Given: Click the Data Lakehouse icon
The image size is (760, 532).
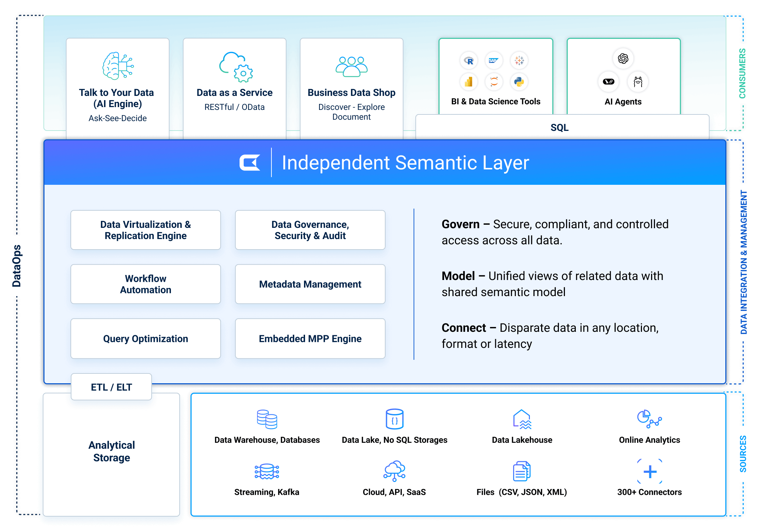Looking at the screenshot, I should click(521, 419).
